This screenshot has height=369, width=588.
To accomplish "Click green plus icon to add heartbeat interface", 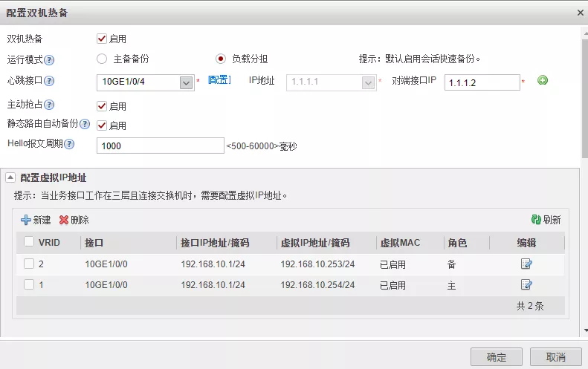I will tap(543, 81).
